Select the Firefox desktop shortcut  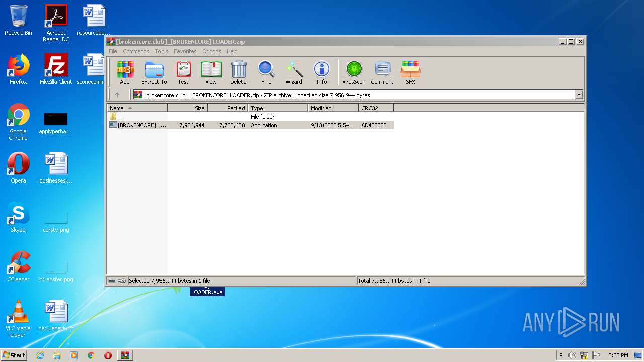point(18,69)
